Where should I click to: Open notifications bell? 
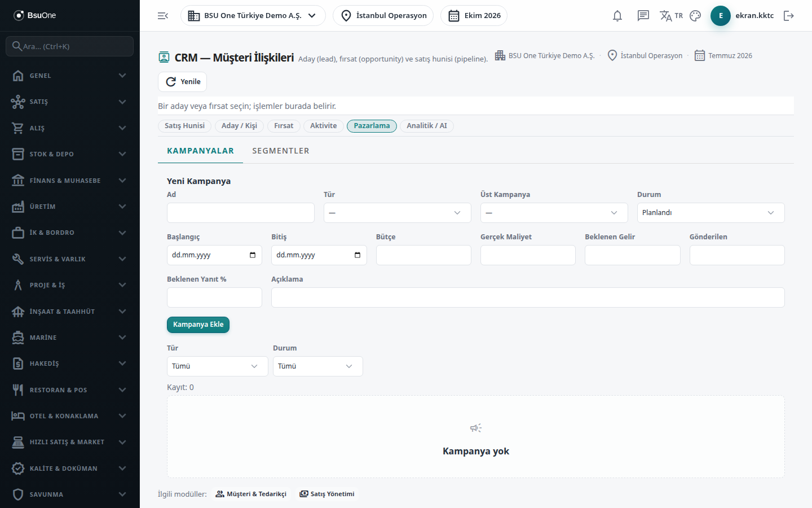pos(617,16)
